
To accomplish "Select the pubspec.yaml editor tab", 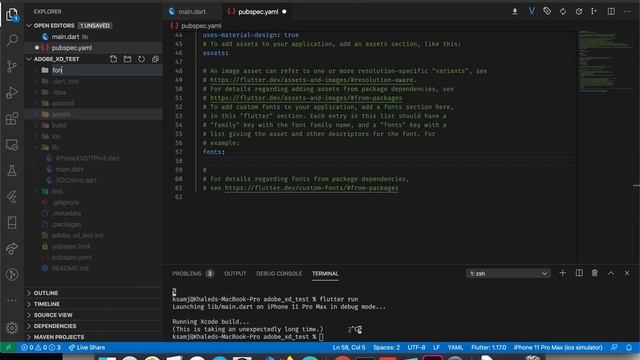I will 258,11.
